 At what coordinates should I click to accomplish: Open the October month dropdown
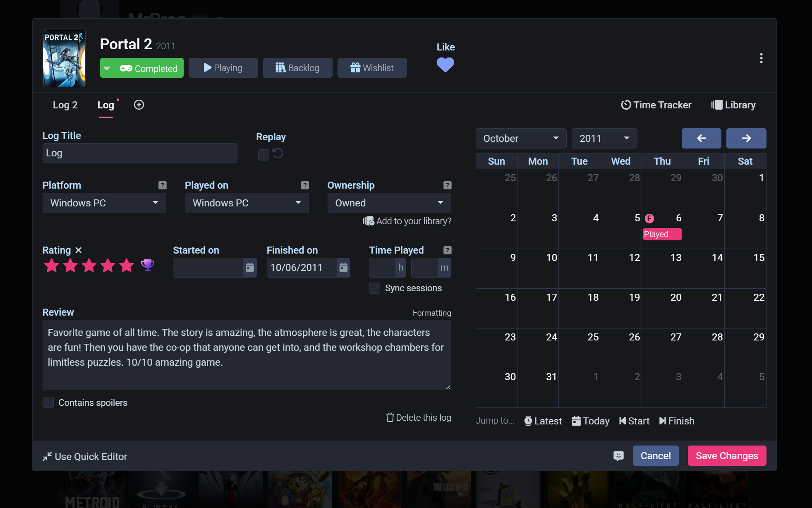(521, 138)
